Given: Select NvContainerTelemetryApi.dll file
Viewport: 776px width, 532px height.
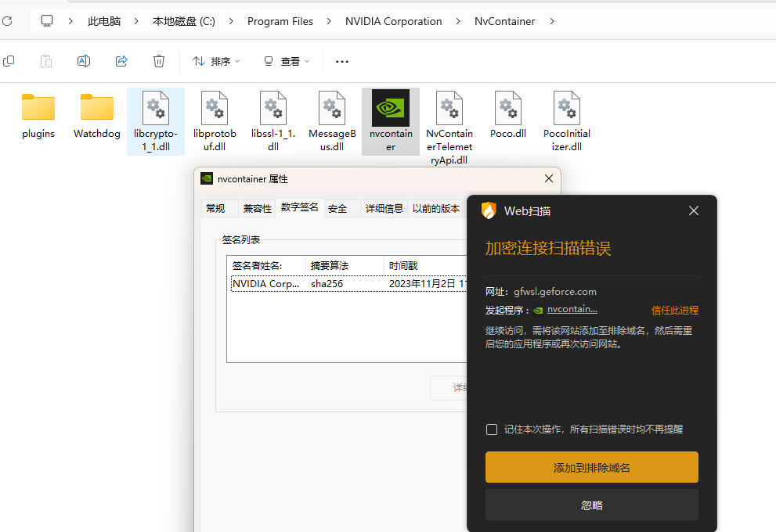Looking at the screenshot, I should [449, 128].
